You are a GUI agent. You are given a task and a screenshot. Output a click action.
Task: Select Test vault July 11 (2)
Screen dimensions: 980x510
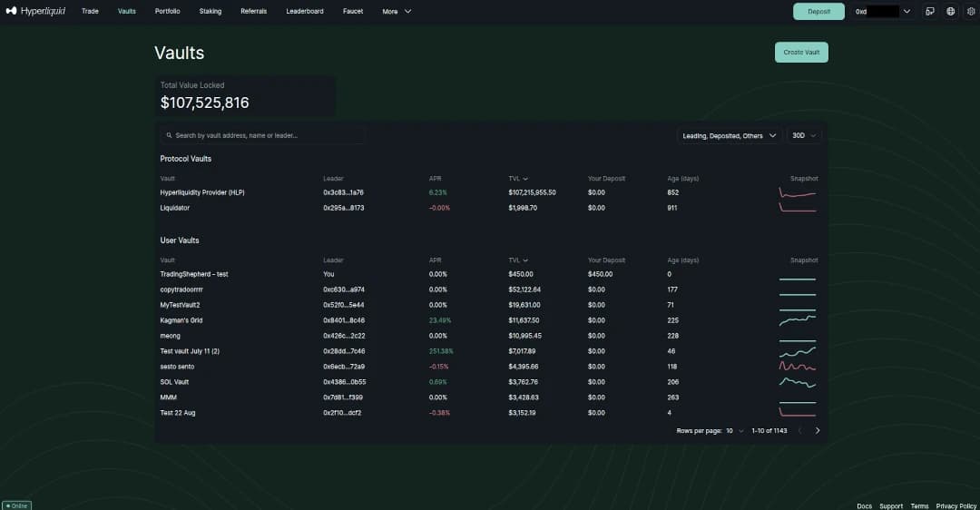coord(190,351)
